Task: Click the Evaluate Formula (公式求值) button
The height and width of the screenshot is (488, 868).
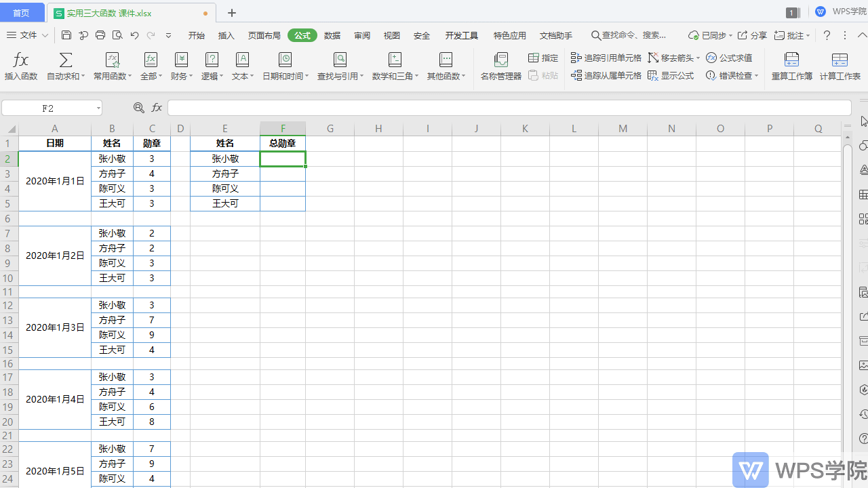Action: tap(729, 58)
